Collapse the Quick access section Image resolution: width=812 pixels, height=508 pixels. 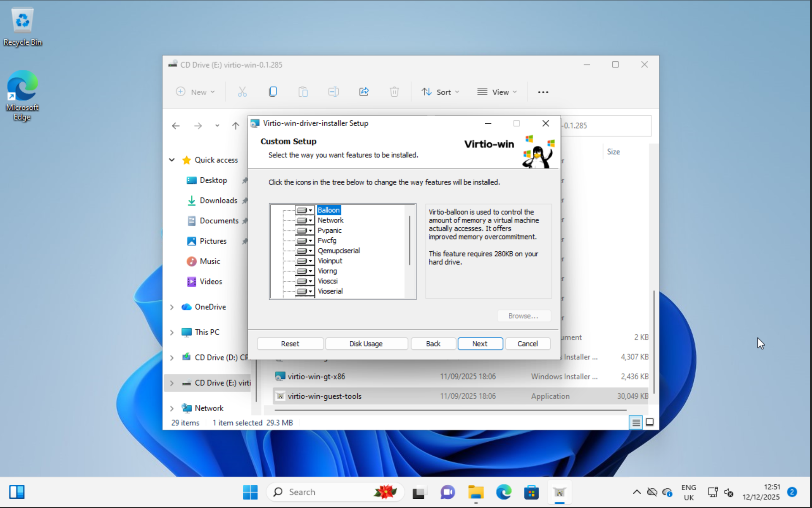point(172,160)
